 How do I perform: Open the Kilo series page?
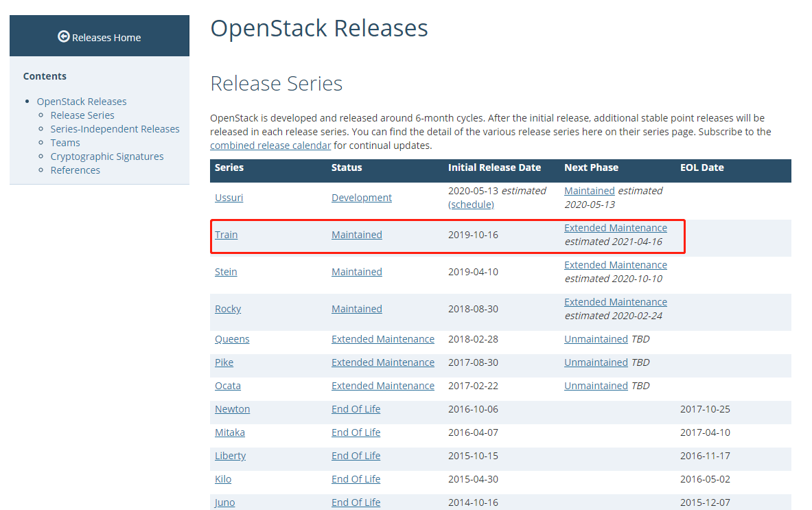point(223,479)
